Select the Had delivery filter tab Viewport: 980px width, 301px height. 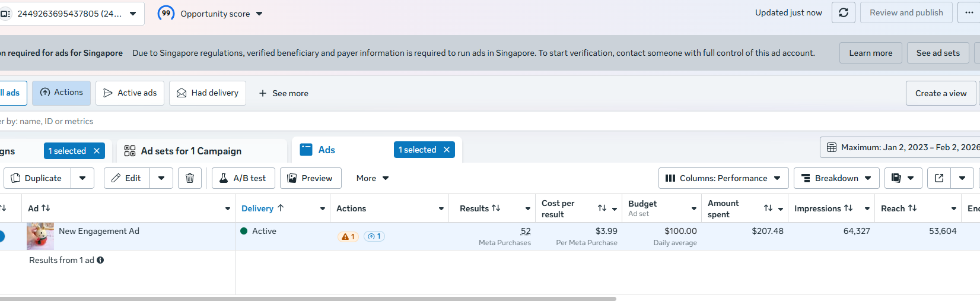[208, 93]
